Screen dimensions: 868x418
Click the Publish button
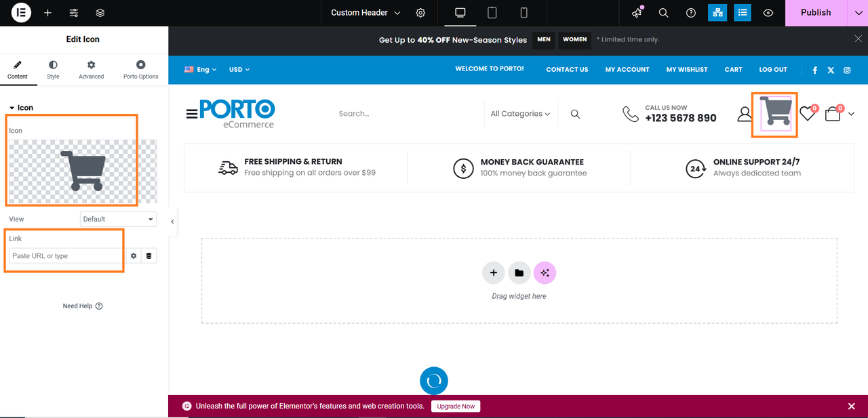[816, 13]
